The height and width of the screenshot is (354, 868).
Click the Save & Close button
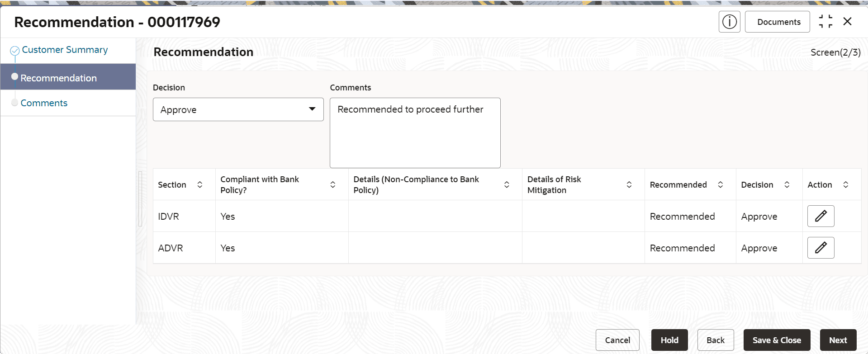pos(777,340)
